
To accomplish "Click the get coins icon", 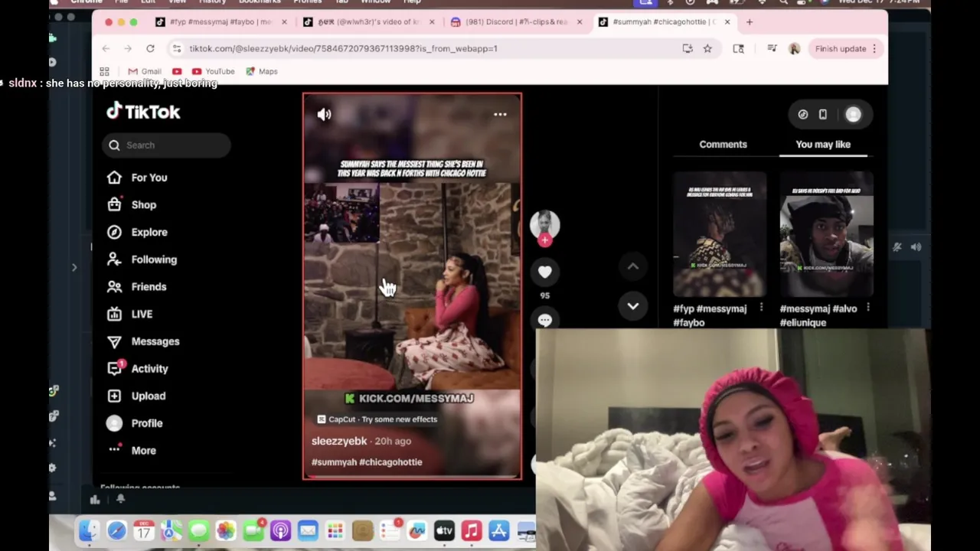I will 802,115.
